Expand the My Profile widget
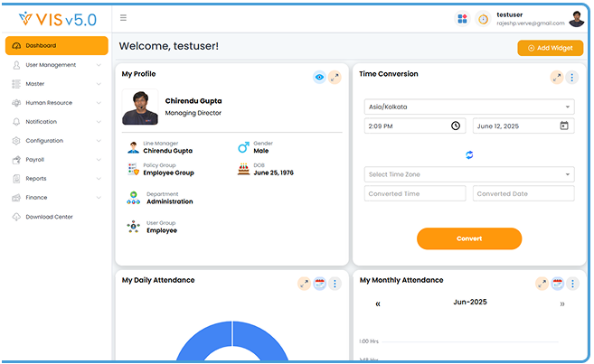The width and height of the screenshot is (594, 364). click(335, 77)
